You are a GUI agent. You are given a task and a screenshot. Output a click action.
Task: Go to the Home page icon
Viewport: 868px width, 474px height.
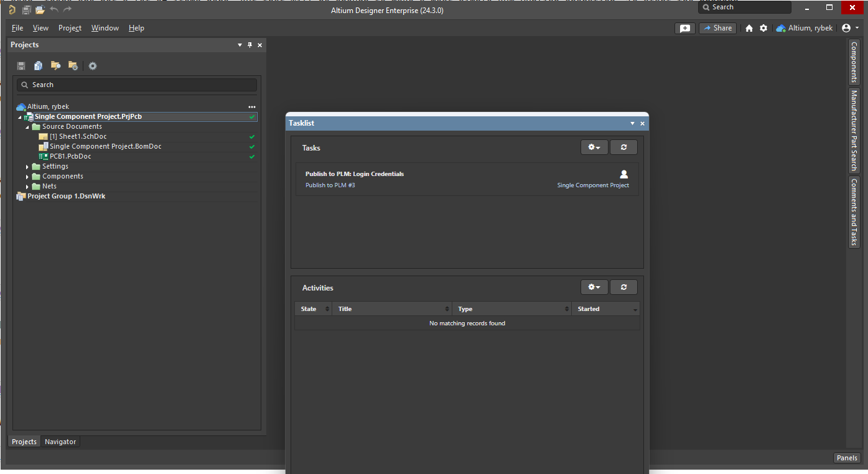pyautogui.click(x=749, y=28)
